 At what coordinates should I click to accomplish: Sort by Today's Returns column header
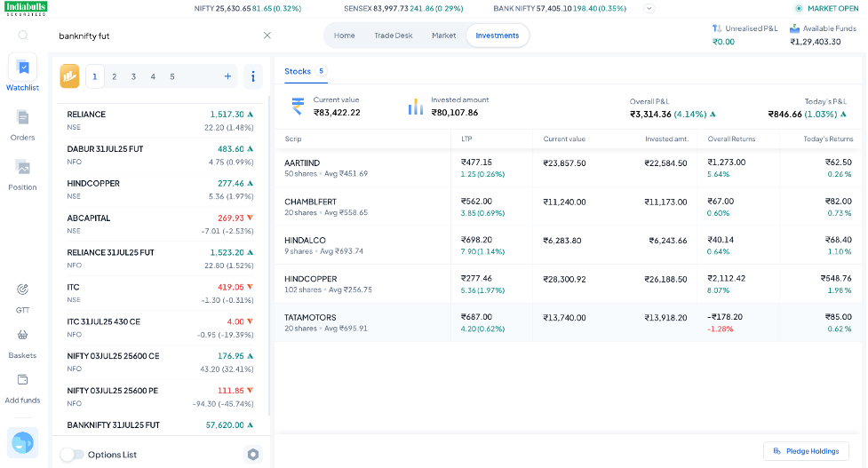(x=828, y=139)
